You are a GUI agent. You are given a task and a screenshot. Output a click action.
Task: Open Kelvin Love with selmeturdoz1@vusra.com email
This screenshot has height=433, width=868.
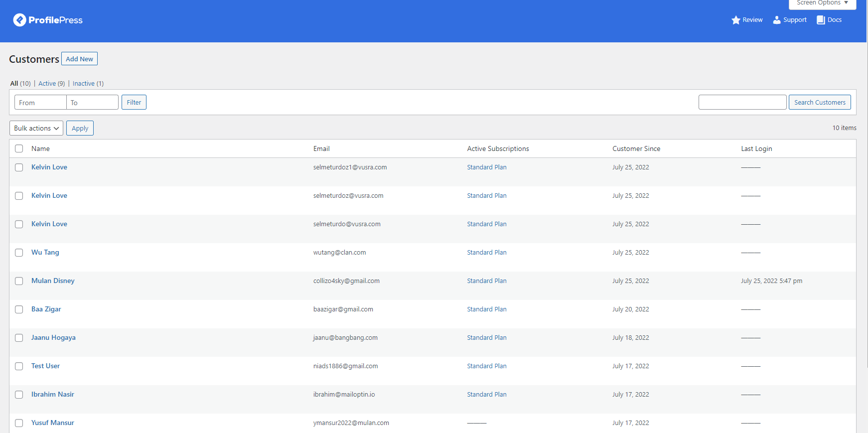(49, 167)
